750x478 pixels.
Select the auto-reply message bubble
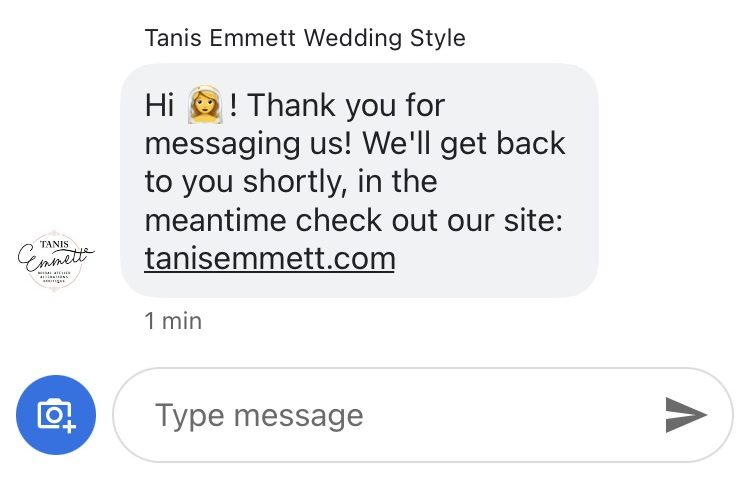pyautogui.click(x=359, y=181)
